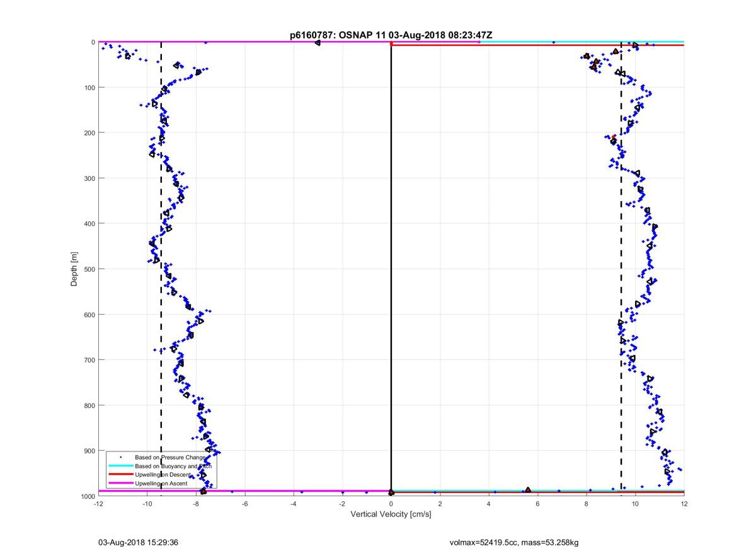Select the 'Depth [m]' y-axis label

click(74, 269)
